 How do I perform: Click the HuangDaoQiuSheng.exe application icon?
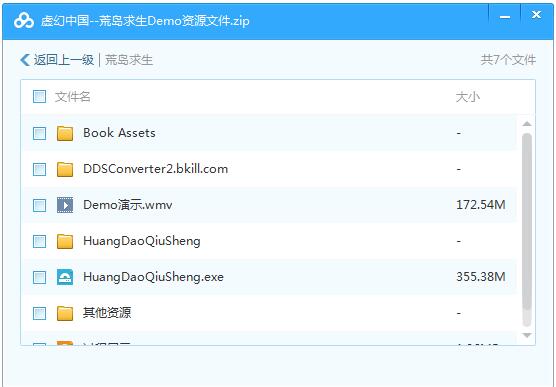tap(65, 277)
